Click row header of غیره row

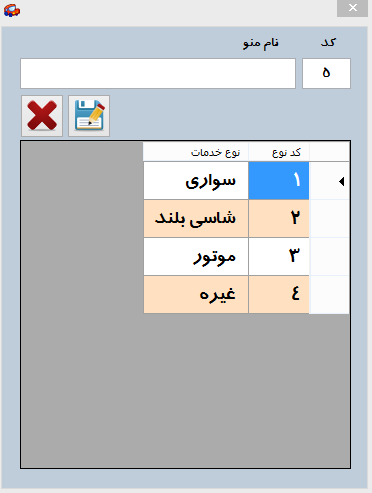pos(329,295)
